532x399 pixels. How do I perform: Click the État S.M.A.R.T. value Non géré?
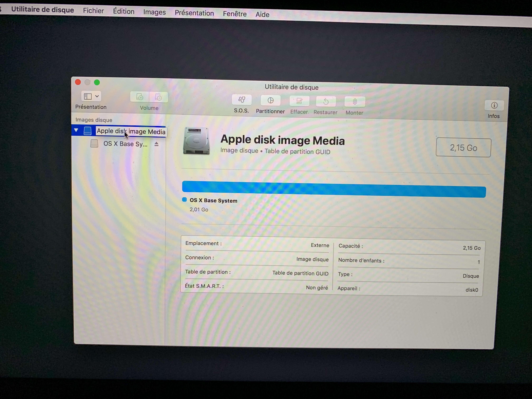[317, 288]
